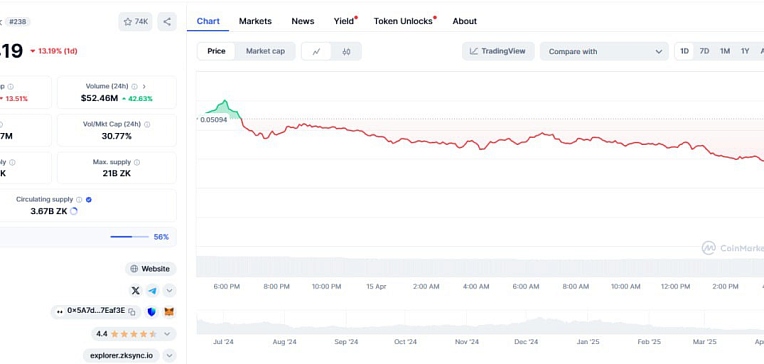The width and height of the screenshot is (764, 364).
Task: Switch to candlestick chart icon
Action: pos(346,51)
